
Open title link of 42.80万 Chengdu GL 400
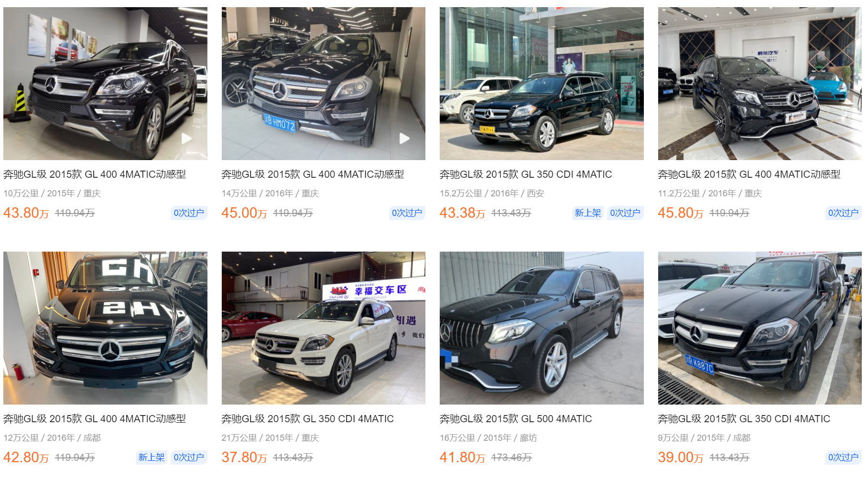[94, 419]
